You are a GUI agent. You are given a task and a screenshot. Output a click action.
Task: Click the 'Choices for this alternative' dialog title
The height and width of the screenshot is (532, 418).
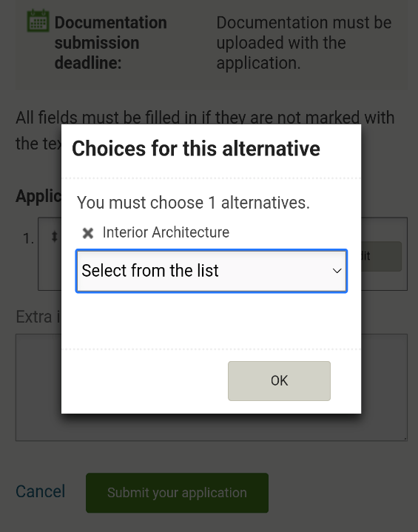(x=196, y=149)
